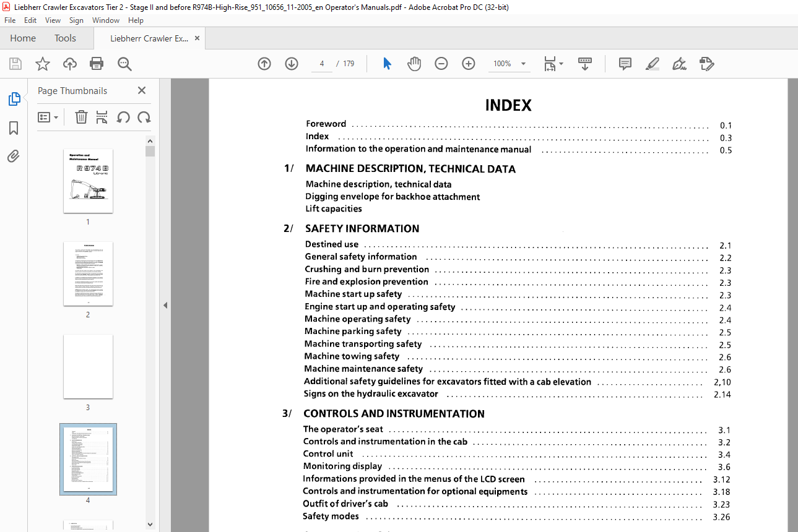Click the insert page break thumbnails icon
Viewport: 798px width, 532px height.
point(102,117)
